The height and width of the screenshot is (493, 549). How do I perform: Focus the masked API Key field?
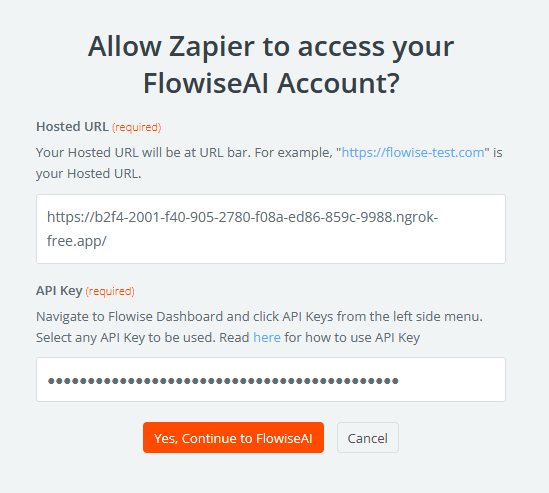pyautogui.click(x=271, y=380)
